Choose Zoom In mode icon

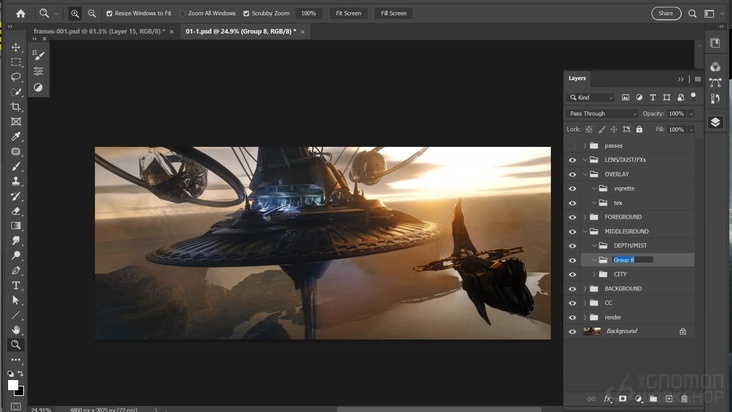coord(75,14)
